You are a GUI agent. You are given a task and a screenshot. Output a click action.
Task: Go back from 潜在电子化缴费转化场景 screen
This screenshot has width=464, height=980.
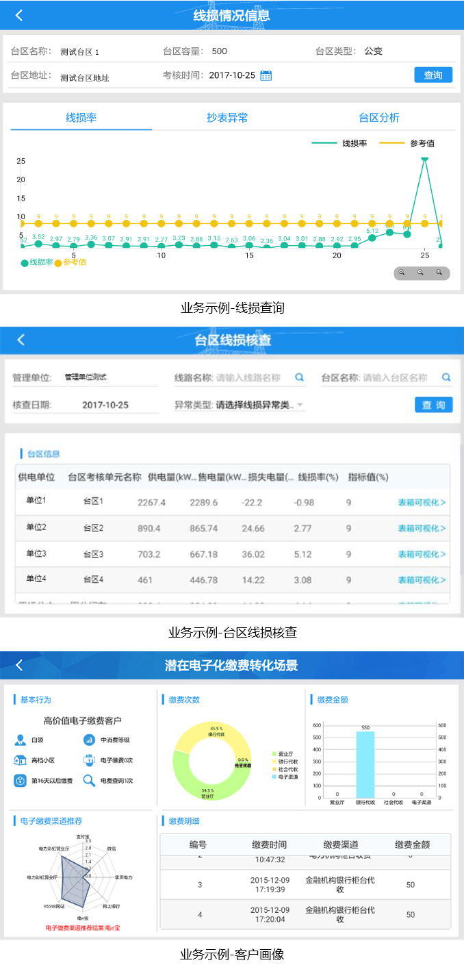click(x=19, y=665)
